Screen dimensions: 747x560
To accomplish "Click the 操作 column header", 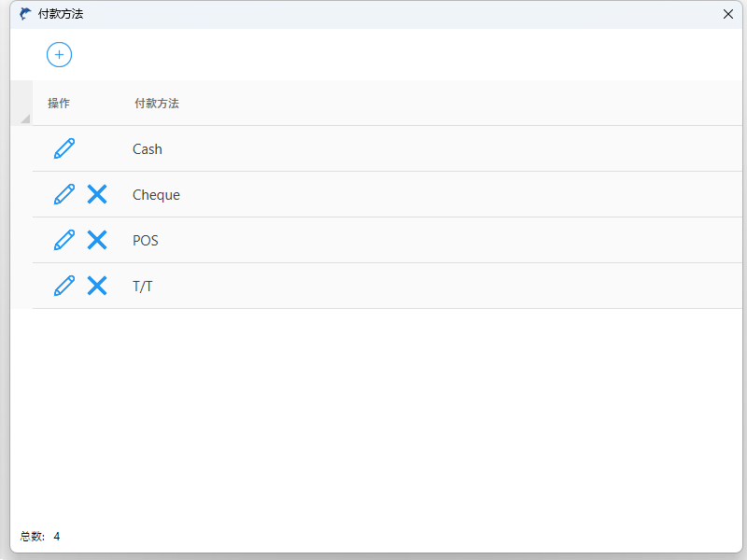I will [x=59, y=104].
